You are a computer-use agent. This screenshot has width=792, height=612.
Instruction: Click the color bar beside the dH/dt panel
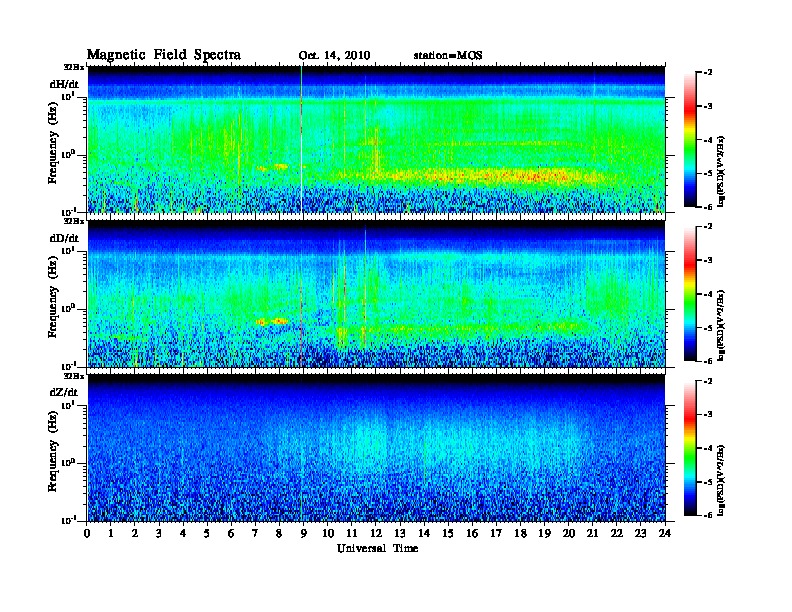coord(689,139)
